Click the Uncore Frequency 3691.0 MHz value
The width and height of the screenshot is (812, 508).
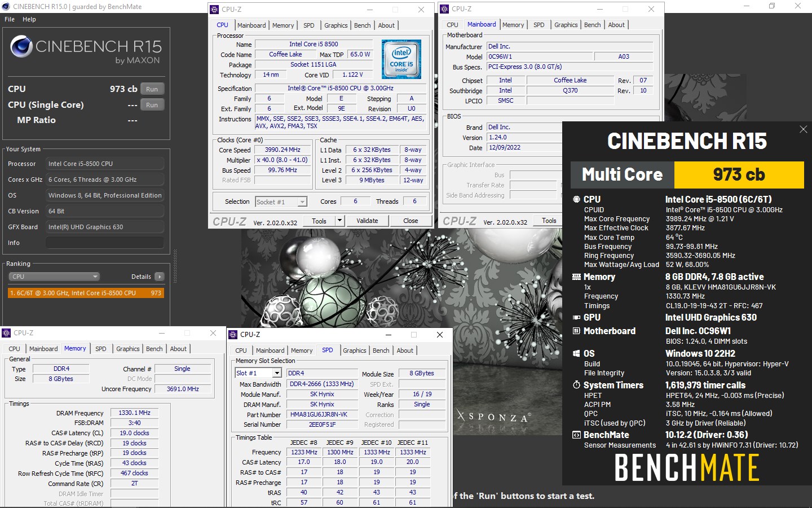coord(183,389)
